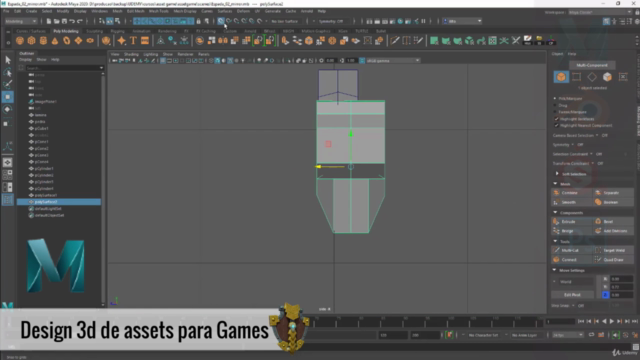Open the Modeling menu set dropdown
This screenshot has height=360, width=640.
[x=21, y=21]
